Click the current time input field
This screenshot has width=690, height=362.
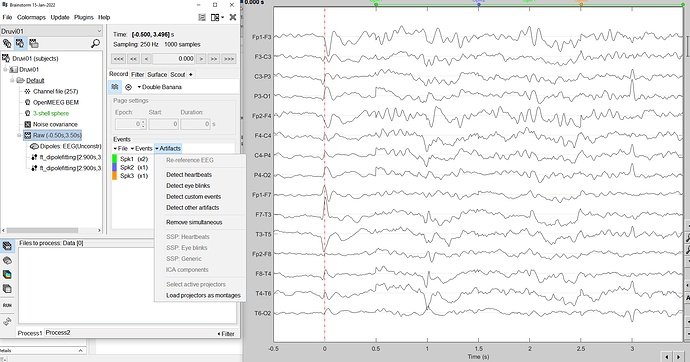(173, 59)
